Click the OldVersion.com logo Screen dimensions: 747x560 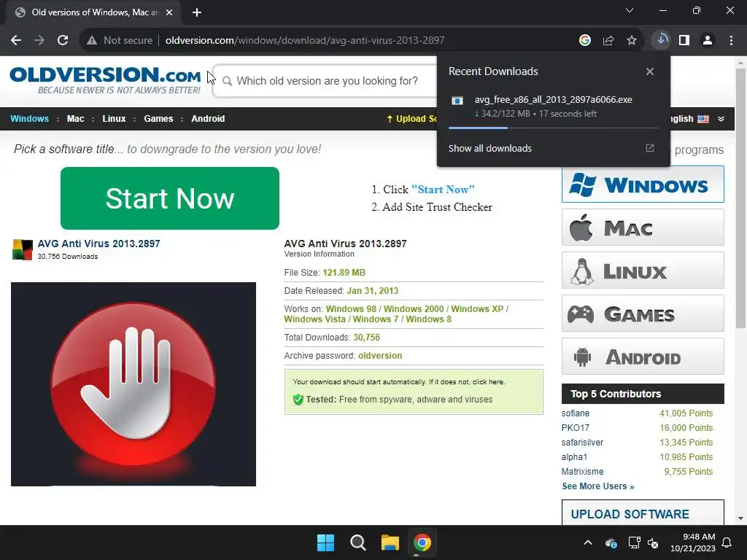[105, 80]
